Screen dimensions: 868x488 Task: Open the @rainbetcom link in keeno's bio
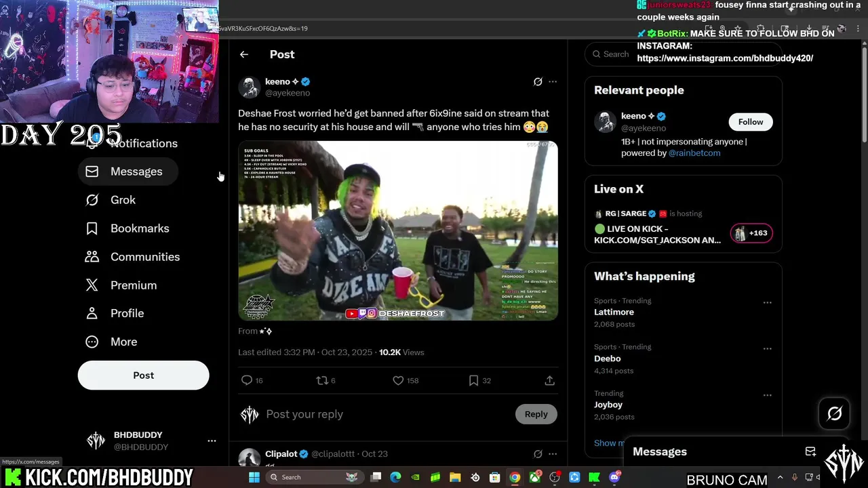694,153
